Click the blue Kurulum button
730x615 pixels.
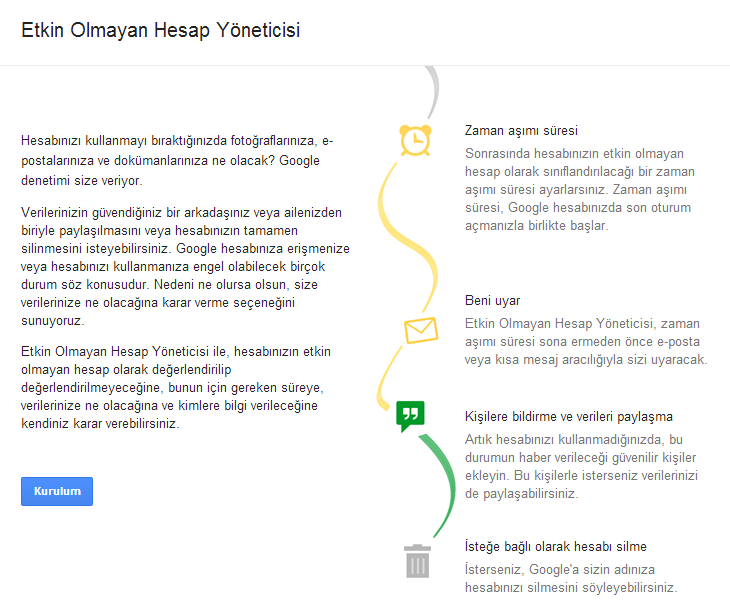pos(57,491)
